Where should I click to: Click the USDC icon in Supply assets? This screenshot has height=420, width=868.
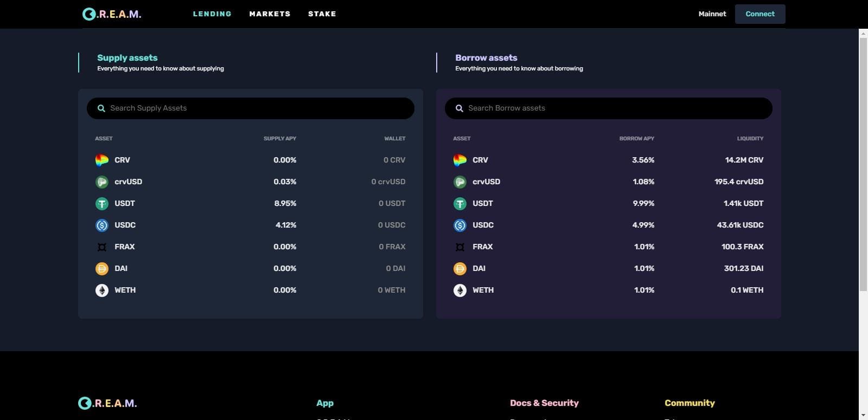(102, 225)
